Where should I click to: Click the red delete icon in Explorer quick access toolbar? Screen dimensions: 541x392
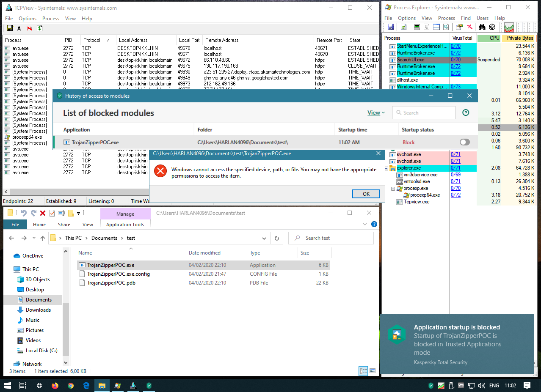coord(42,213)
